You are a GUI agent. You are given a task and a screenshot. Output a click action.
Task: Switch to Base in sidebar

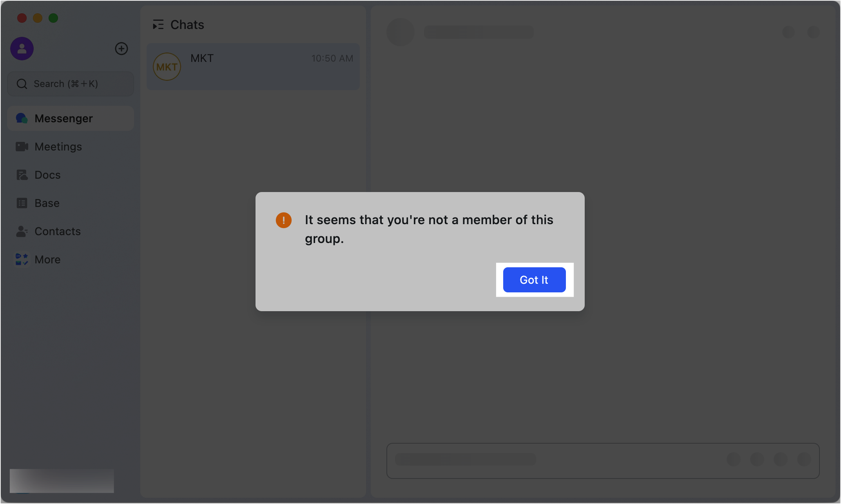pos(71,203)
